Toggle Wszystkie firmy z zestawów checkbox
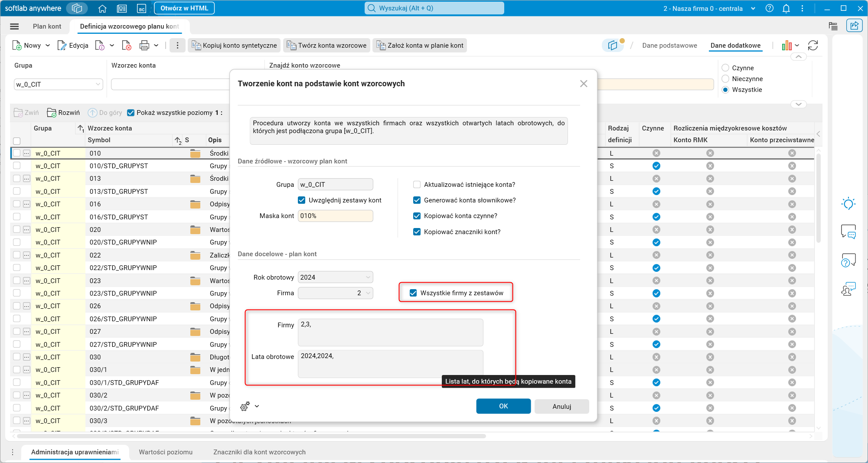 tap(413, 293)
